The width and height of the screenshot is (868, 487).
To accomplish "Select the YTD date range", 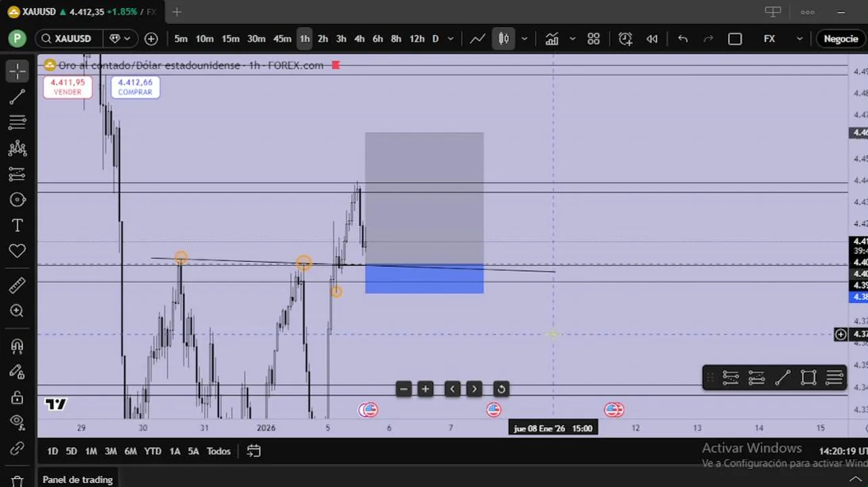I will click(153, 451).
